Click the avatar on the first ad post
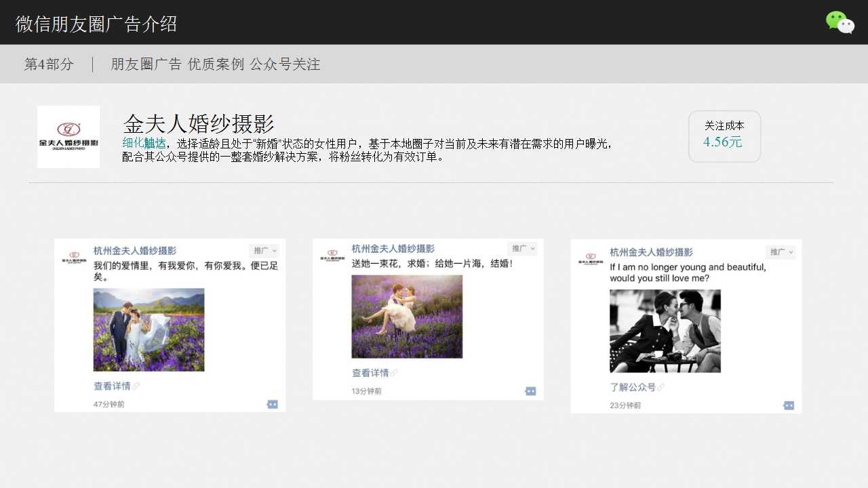Image resolution: width=868 pixels, height=488 pixels. pos(72,258)
